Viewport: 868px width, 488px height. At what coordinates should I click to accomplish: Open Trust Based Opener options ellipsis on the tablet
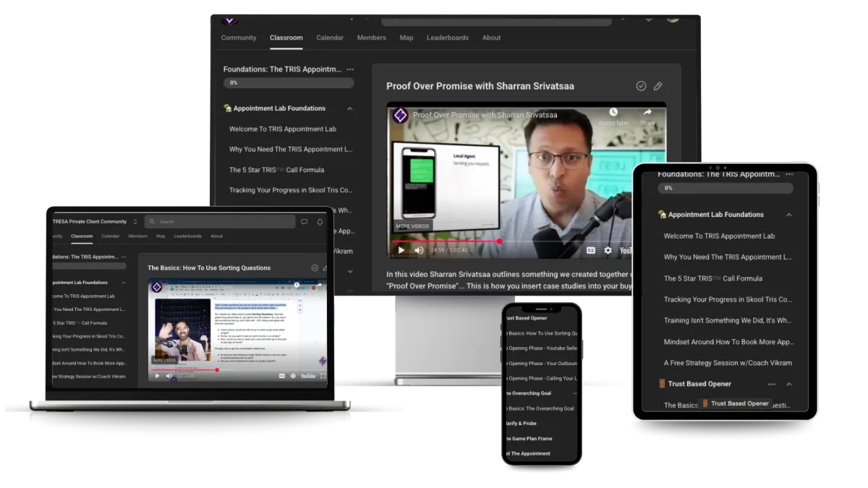tap(772, 384)
